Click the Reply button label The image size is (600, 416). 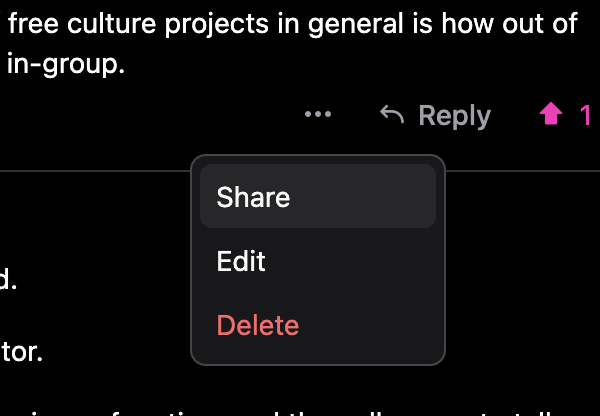[x=454, y=116]
